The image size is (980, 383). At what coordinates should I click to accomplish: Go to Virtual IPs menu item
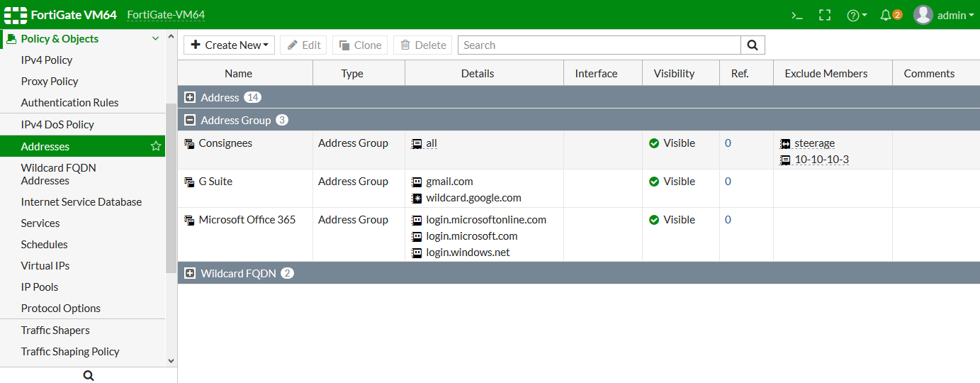(45, 266)
